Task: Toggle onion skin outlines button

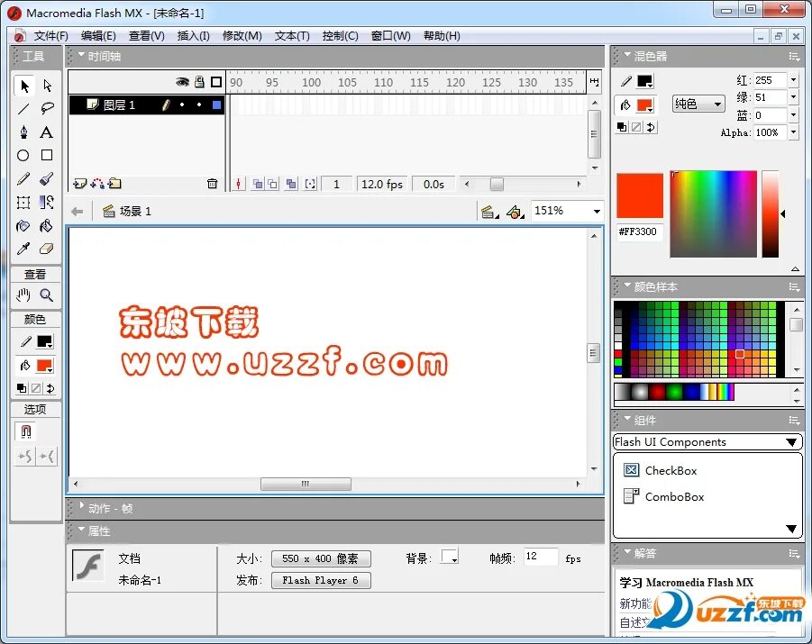Action: [273, 185]
